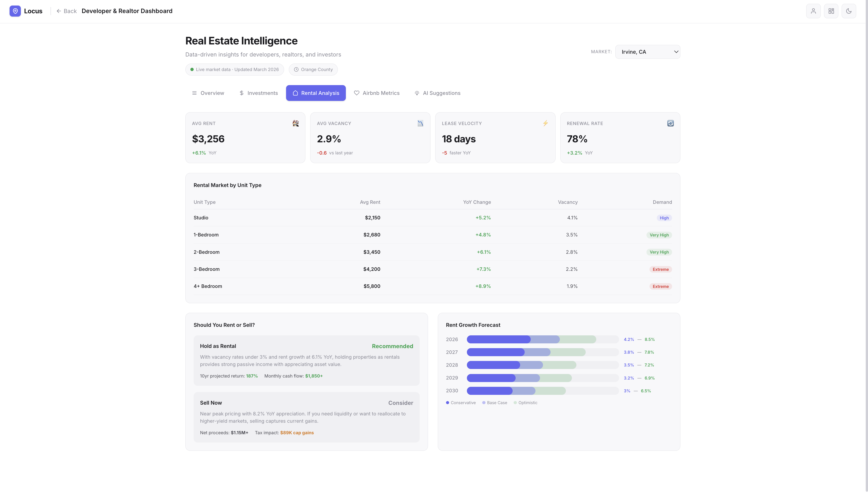The image size is (868, 497).
Task: Toggle dark mode with moon icon
Action: [x=849, y=11]
